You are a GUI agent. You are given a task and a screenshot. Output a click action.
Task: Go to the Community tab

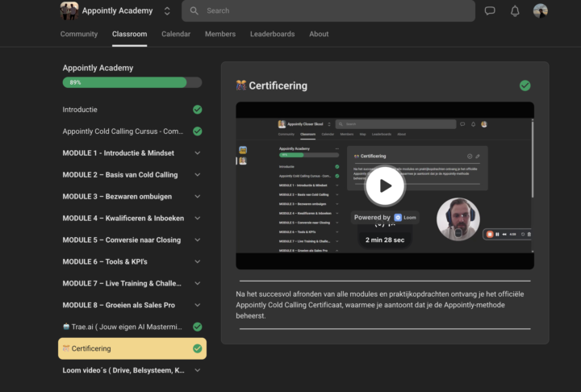pyautogui.click(x=79, y=34)
